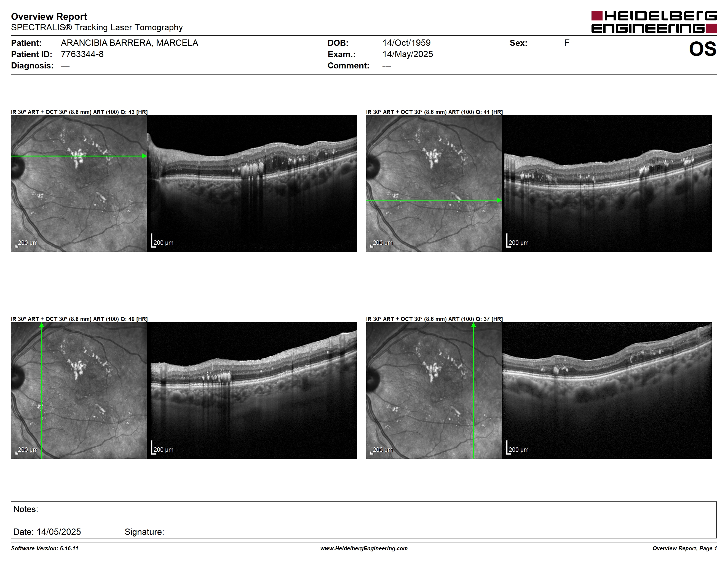Image resolution: width=728 pixels, height=563 pixels.
Task: Click the Overview Report title
Action: [x=49, y=17]
